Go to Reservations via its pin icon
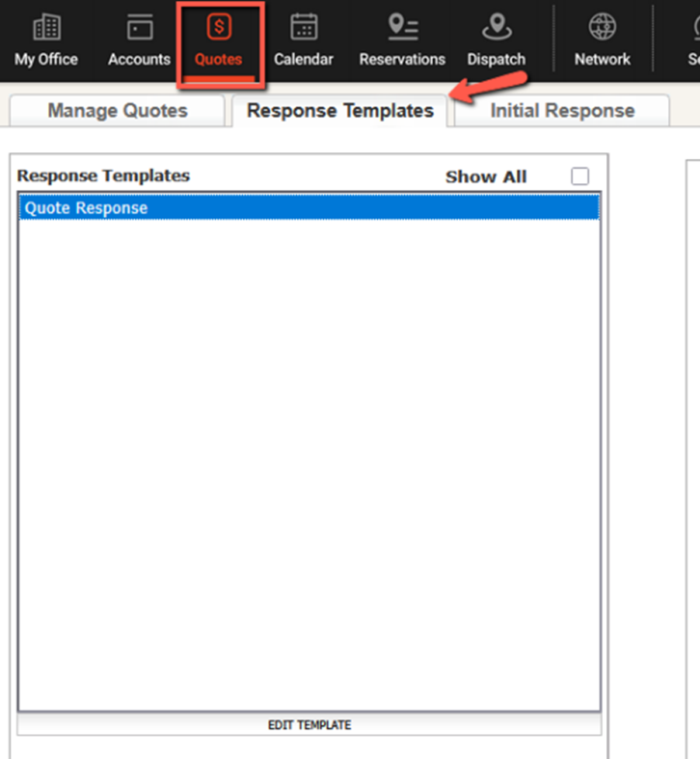 pos(402,28)
